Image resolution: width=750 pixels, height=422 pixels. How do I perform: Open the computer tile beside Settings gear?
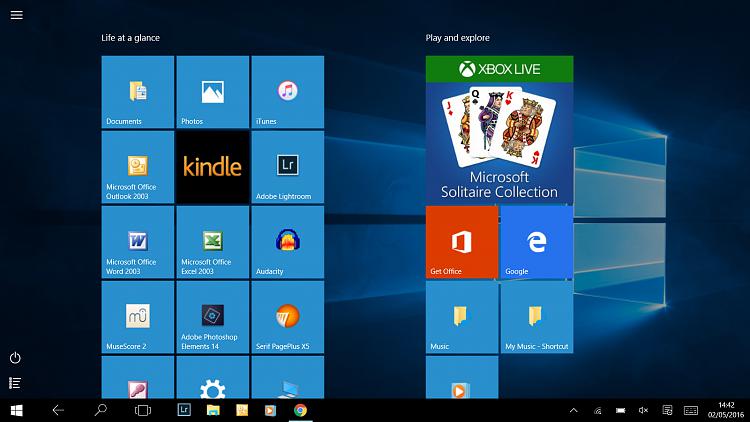(x=287, y=378)
